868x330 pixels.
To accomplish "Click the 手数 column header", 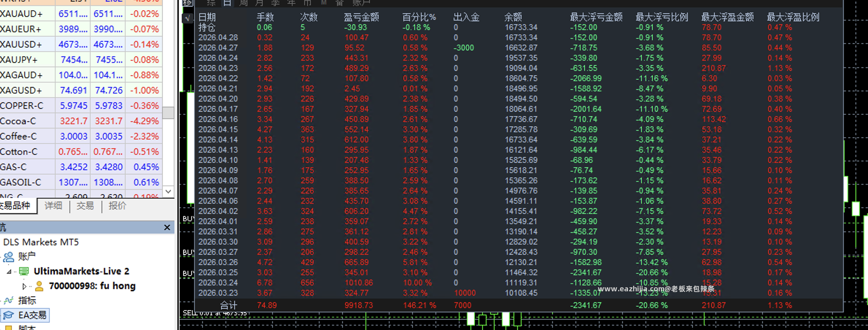I will pyautogui.click(x=265, y=17).
